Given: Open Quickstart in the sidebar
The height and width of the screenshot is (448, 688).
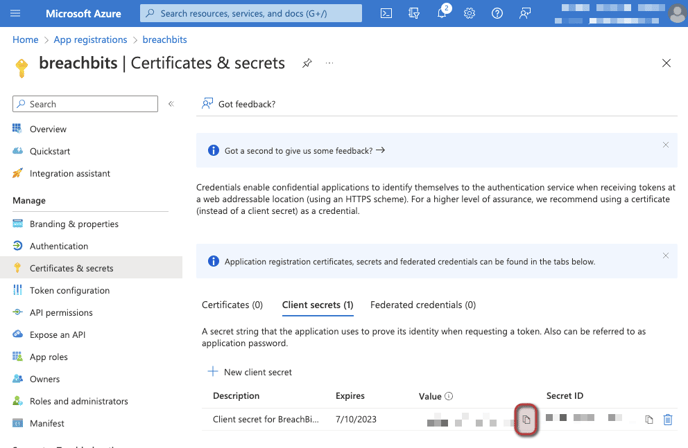Looking at the screenshot, I should point(50,151).
